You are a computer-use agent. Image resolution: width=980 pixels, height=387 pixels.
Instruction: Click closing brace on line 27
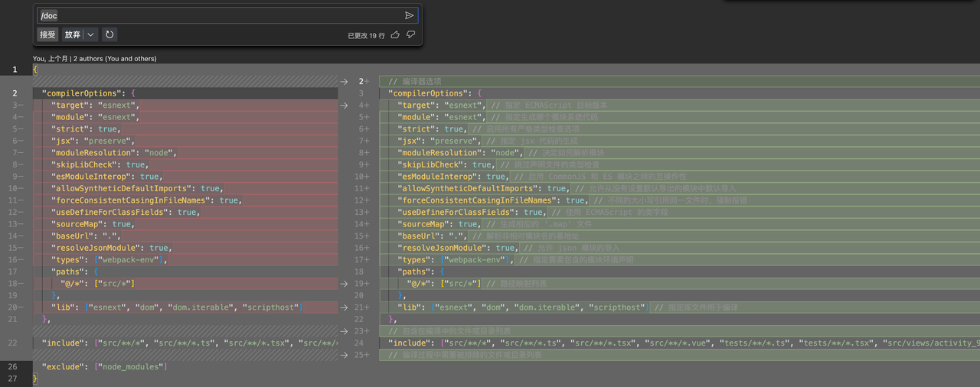35,379
